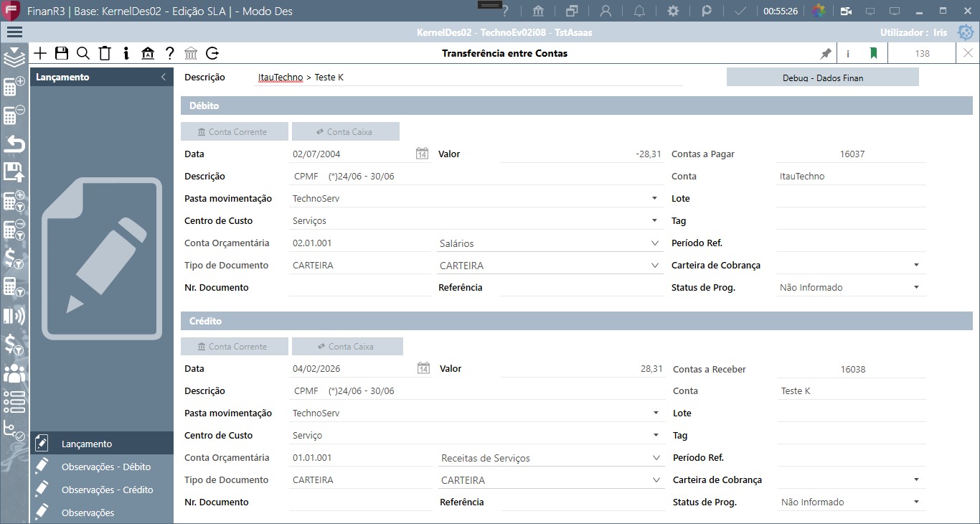Click the user profile icon in title bar
Viewport: 980px width, 524px height.
pyautogui.click(x=606, y=11)
